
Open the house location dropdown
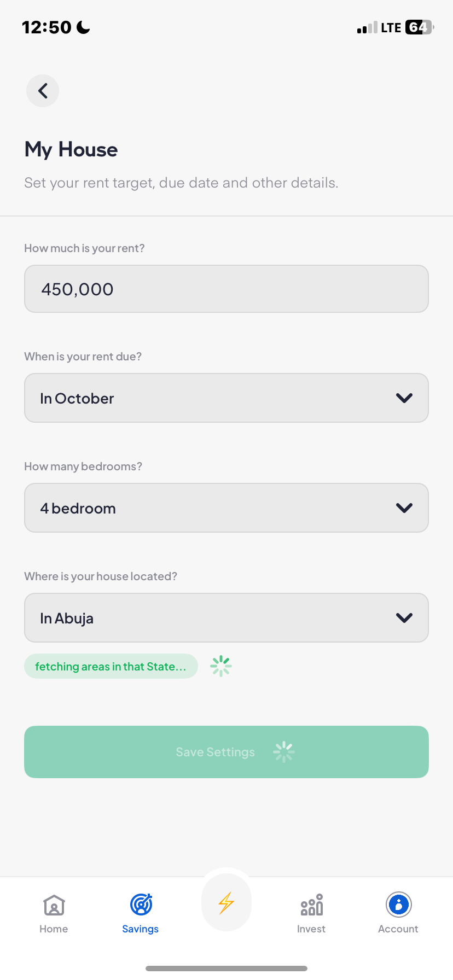coord(226,618)
